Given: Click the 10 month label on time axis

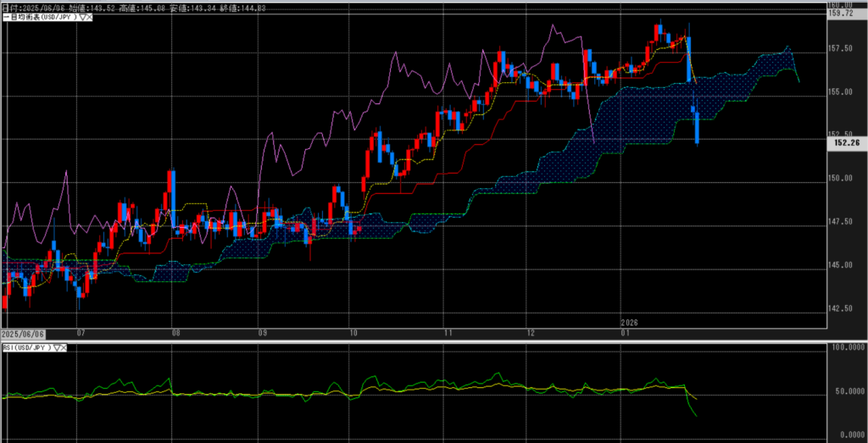Looking at the screenshot, I should click(x=353, y=334).
